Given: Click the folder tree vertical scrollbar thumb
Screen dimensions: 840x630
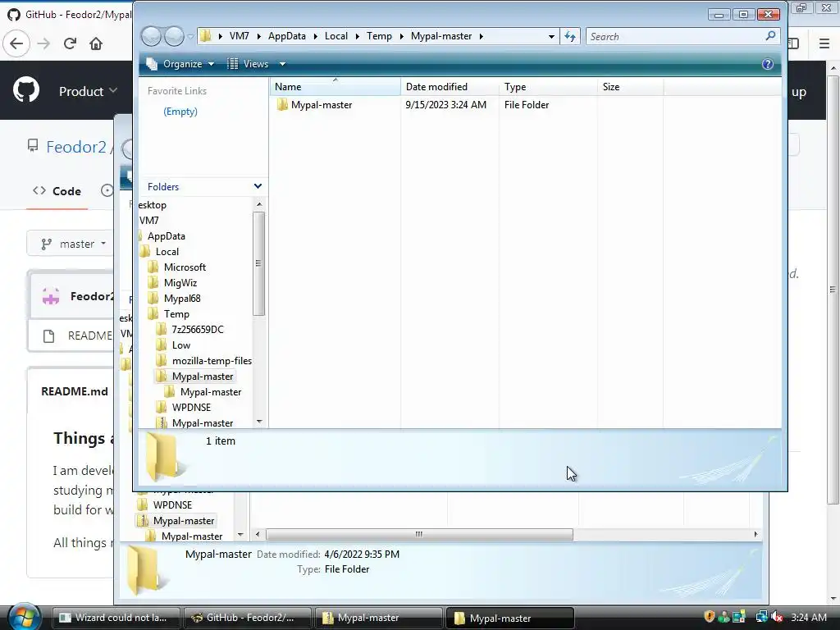Looking at the screenshot, I should click(x=258, y=263).
